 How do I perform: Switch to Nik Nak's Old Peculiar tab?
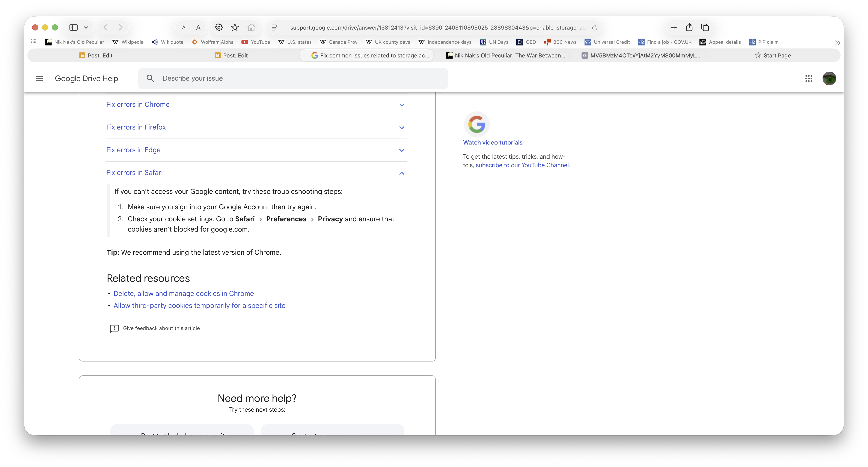[505, 55]
